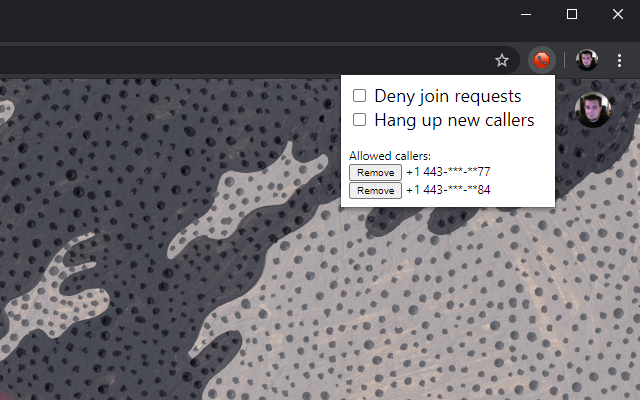
Task: Enable the Hang up new callers checkbox
Action: coord(359,120)
